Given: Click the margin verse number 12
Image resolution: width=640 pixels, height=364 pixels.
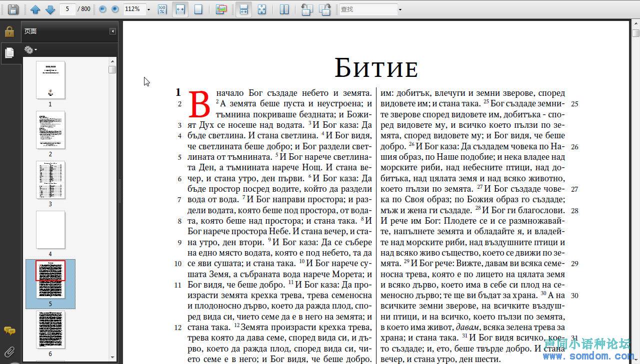Looking at the screenshot, I should (177, 328).
